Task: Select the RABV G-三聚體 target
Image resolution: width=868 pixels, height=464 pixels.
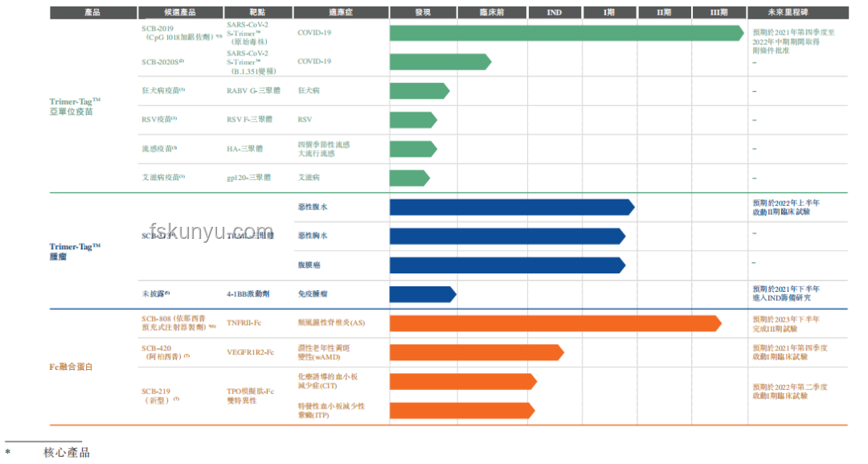Action: [253, 90]
